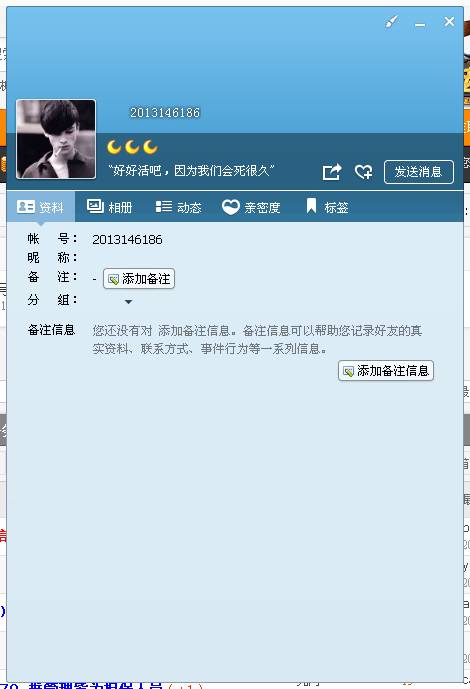This screenshot has width=470, height=689.
Task: Minimize the profile window
Action: click(420, 22)
